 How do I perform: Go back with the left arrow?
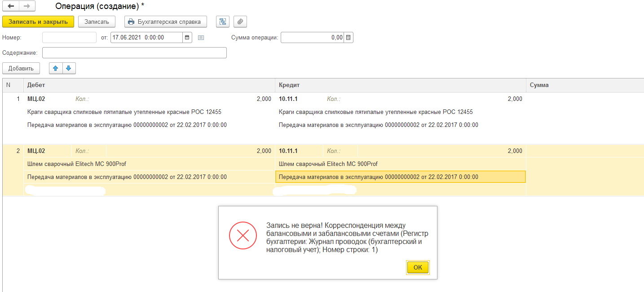(x=11, y=6)
